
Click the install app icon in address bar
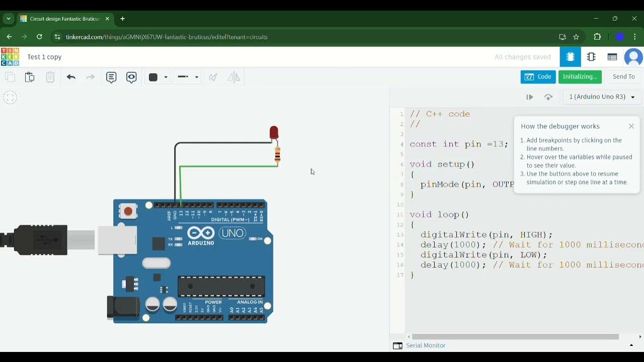(562, 37)
